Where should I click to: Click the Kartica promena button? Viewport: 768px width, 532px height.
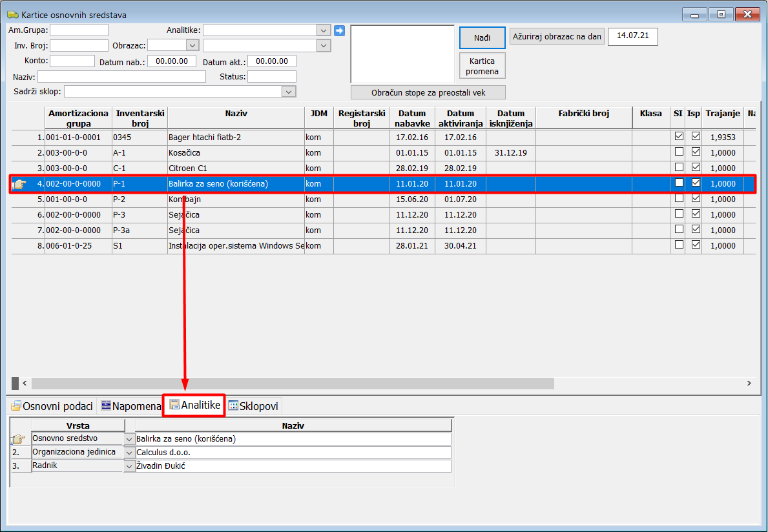point(482,66)
